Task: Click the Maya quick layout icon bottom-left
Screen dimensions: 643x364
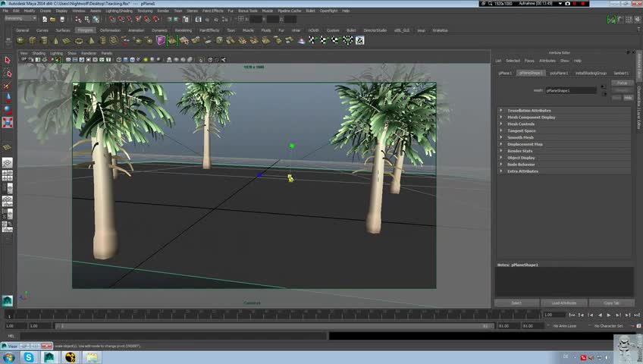Action: (x=8, y=301)
